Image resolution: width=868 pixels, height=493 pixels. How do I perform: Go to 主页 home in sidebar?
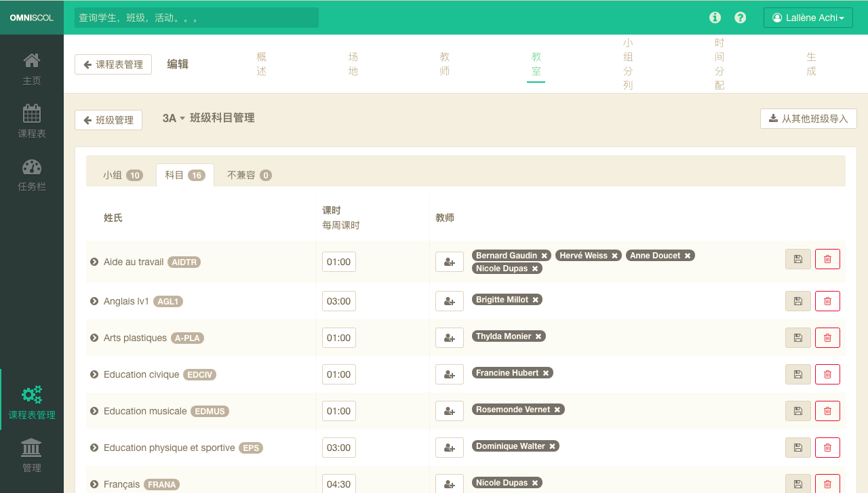coord(32,69)
